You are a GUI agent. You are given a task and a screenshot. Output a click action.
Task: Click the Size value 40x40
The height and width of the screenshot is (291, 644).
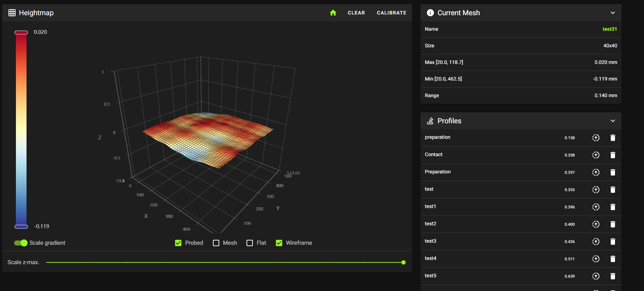click(610, 46)
